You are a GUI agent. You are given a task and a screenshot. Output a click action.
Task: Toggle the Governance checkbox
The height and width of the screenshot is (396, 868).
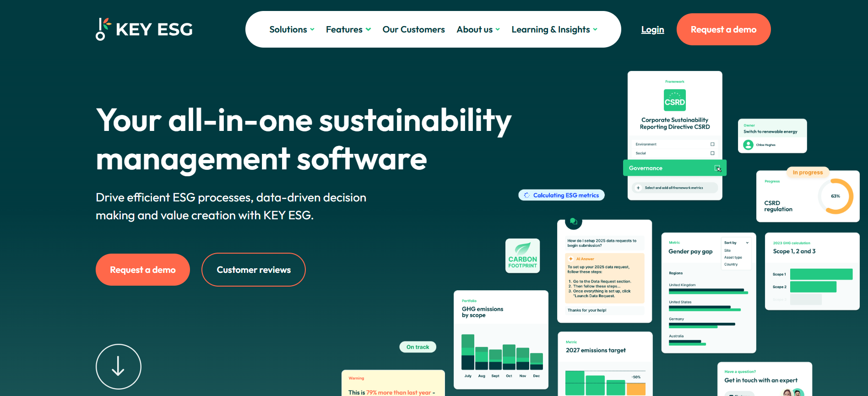[x=717, y=168]
